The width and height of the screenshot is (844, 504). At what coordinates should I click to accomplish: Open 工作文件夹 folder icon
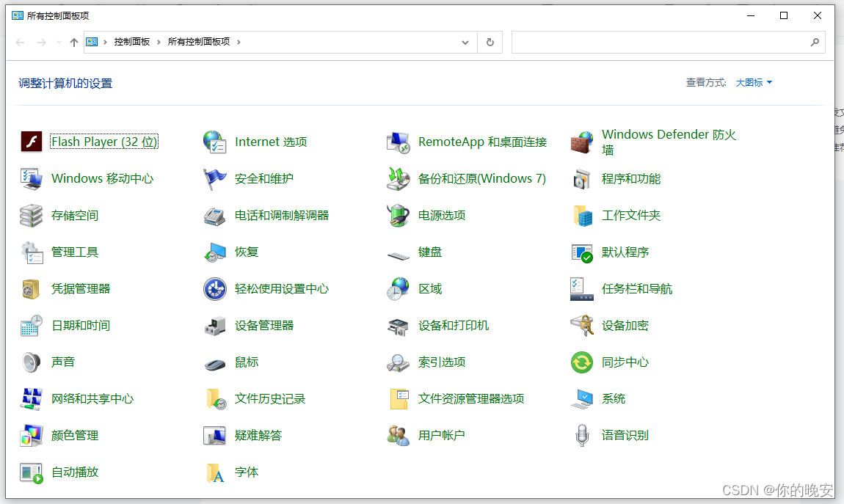coord(582,215)
